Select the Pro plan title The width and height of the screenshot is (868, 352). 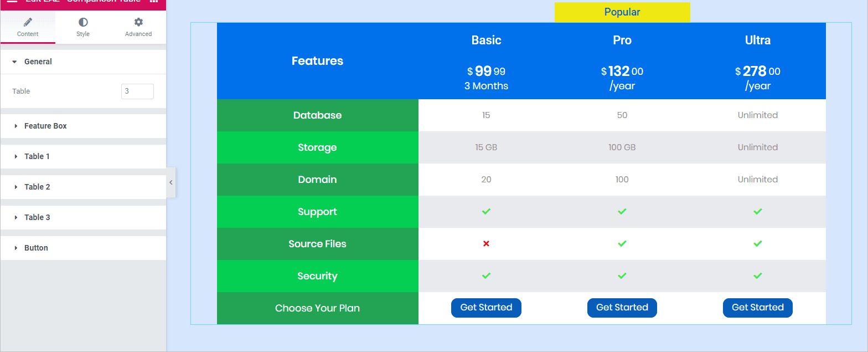pyautogui.click(x=622, y=40)
